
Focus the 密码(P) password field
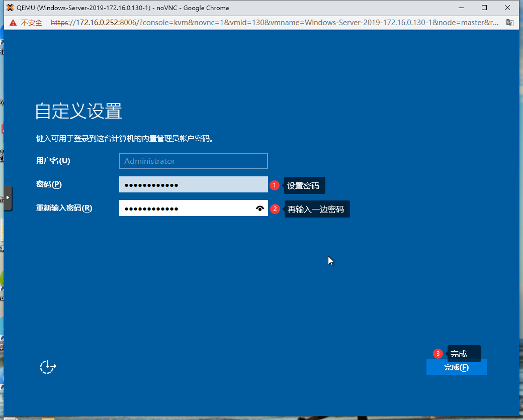(x=194, y=184)
